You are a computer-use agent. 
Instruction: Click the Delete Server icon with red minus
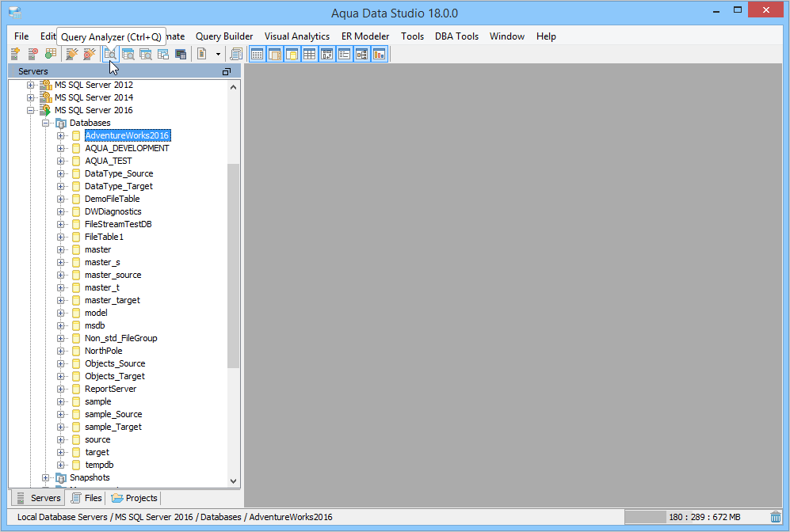pos(32,54)
